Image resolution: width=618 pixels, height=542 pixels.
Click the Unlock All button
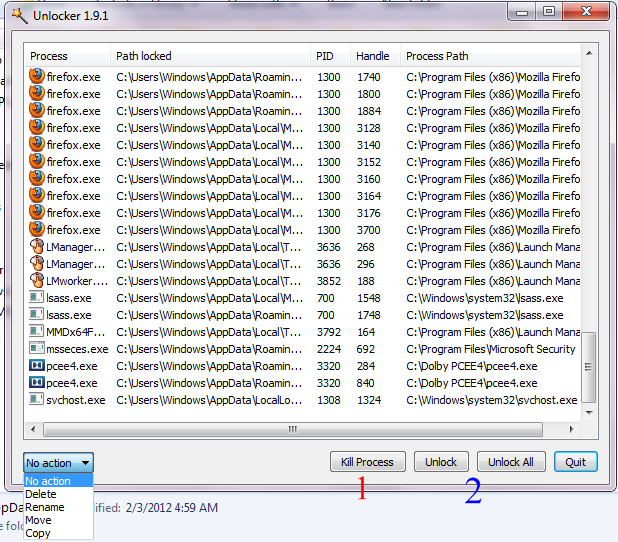coord(511,462)
